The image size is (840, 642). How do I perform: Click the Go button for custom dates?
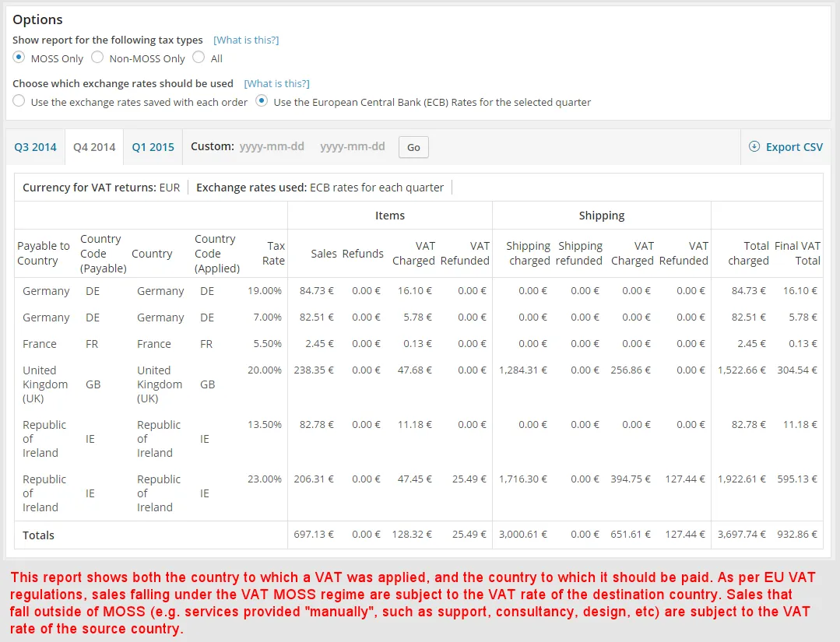[413, 146]
